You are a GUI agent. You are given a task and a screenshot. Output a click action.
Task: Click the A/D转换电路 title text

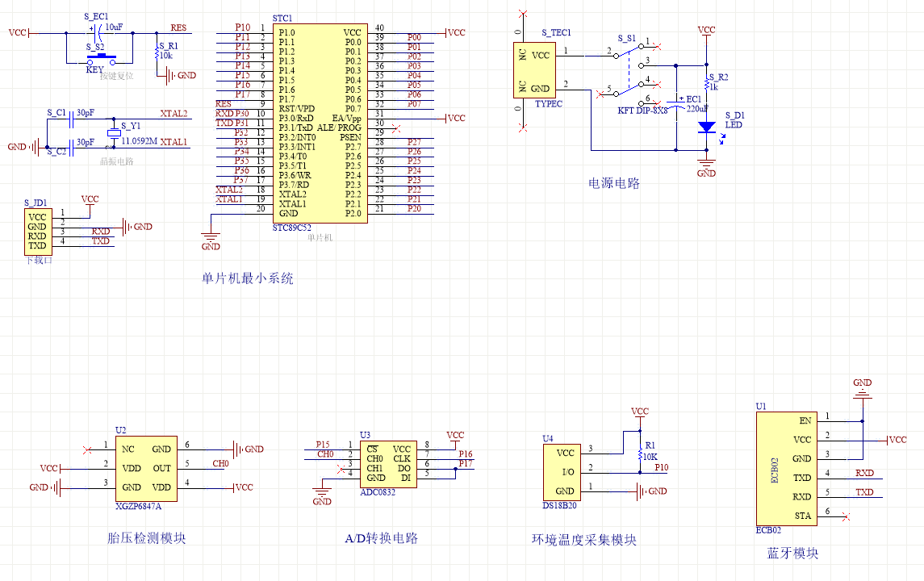tap(381, 538)
